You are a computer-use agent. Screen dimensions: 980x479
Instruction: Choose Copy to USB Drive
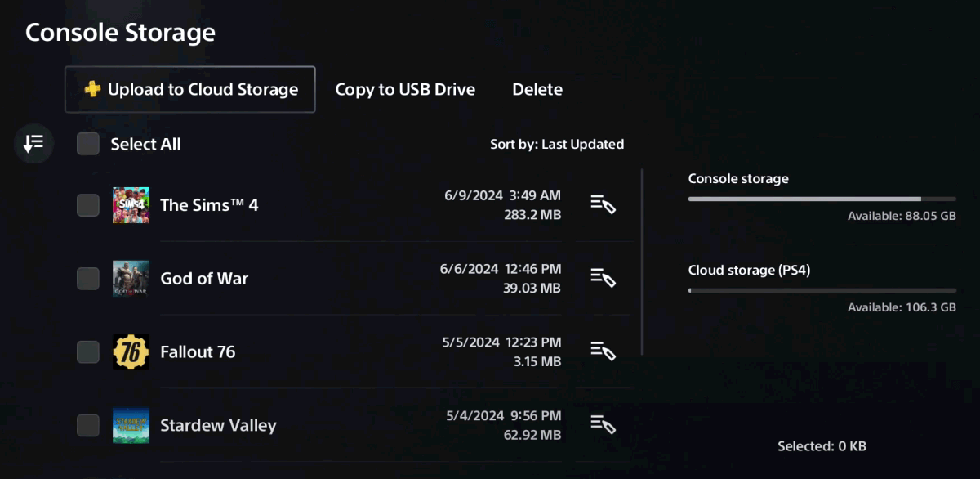405,89
